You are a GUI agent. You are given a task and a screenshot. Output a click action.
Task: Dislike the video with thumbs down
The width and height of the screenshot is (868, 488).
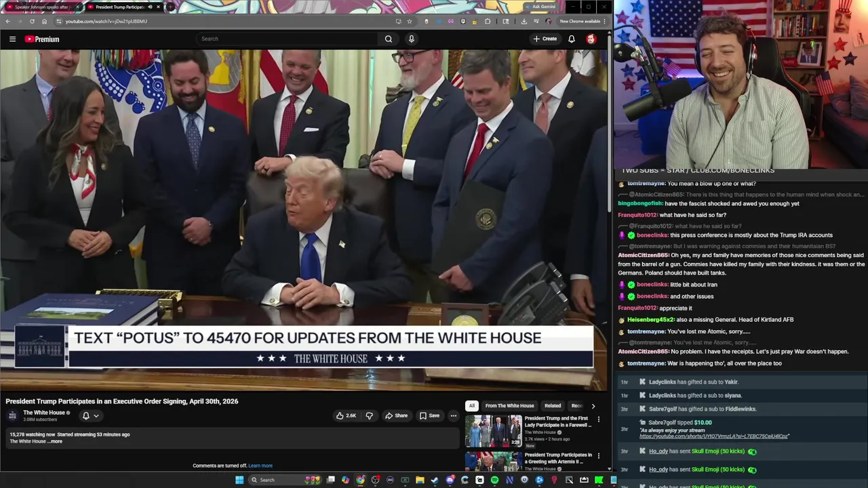tap(369, 415)
